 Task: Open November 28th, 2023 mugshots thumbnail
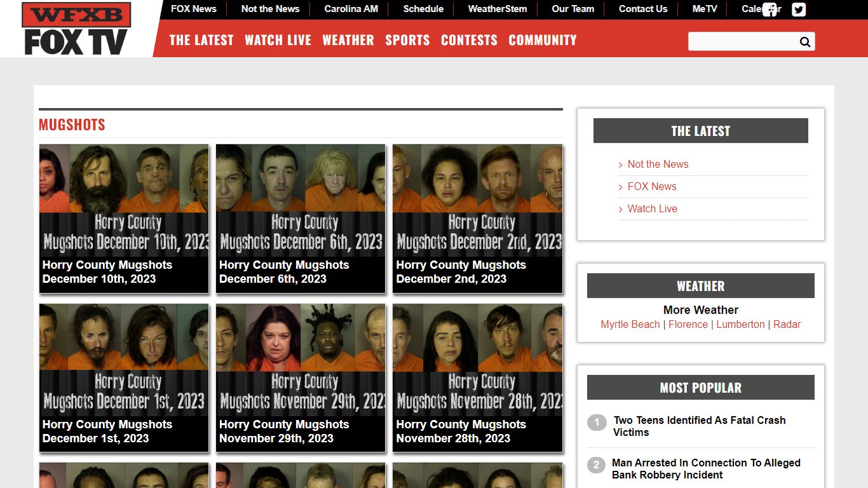click(x=477, y=359)
